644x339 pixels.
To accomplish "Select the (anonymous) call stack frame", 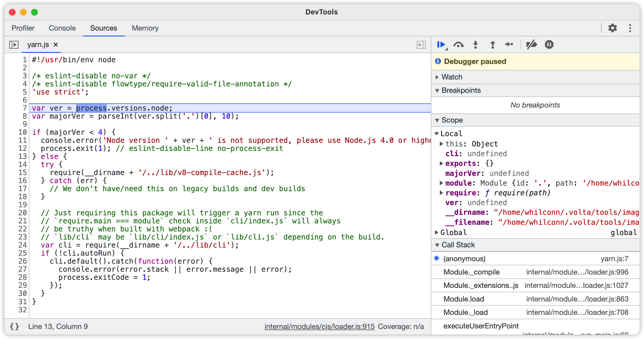I will (x=535, y=259).
